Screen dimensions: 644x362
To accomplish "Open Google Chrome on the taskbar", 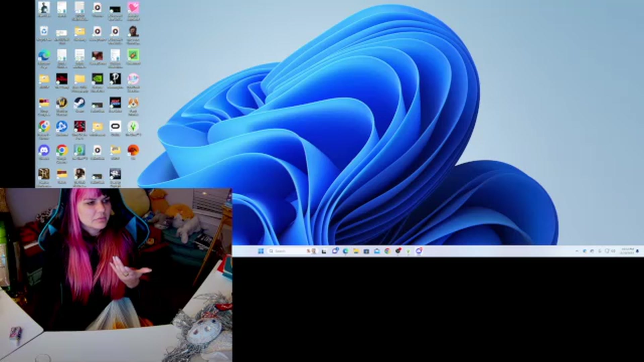I will pyautogui.click(x=387, y=251).
